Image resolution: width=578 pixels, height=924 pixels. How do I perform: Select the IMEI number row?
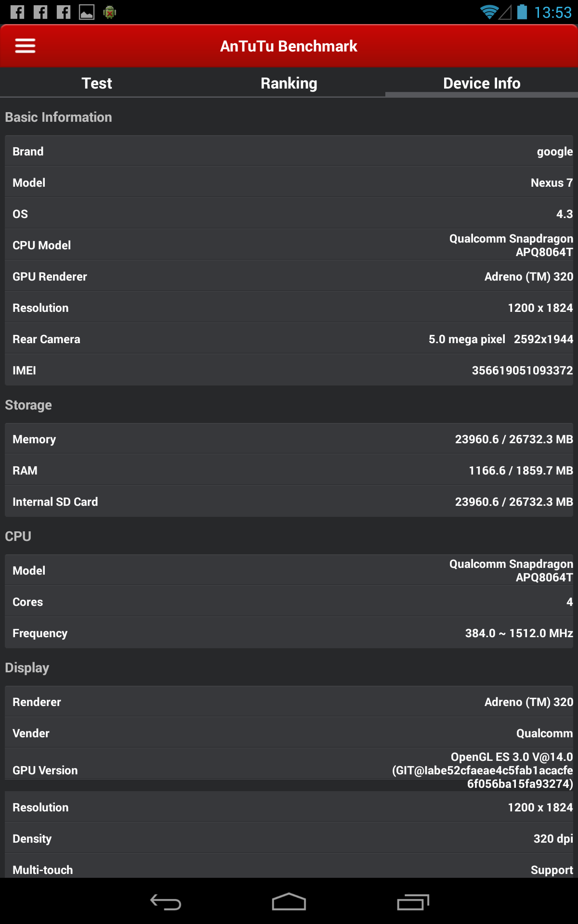(289, 370)
